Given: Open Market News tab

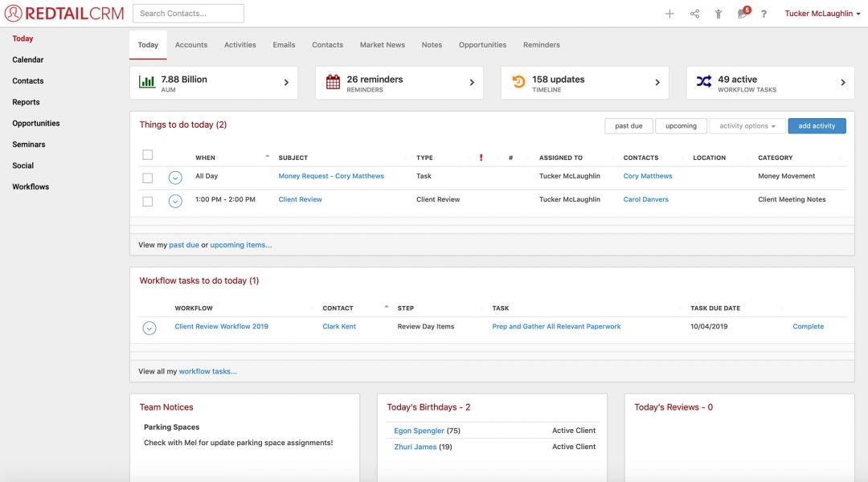Looking at the screenshot, I should [x=382, y=45].
